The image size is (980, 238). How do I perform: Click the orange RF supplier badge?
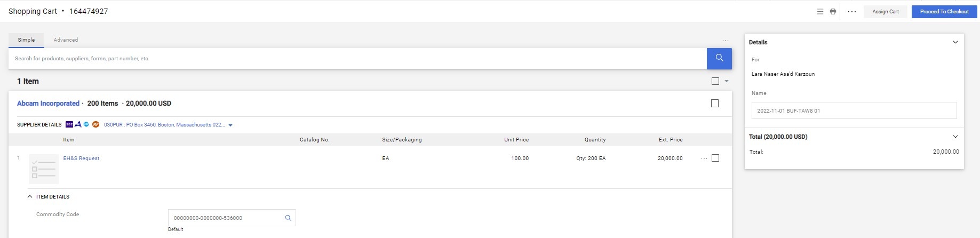click(95, 125)
